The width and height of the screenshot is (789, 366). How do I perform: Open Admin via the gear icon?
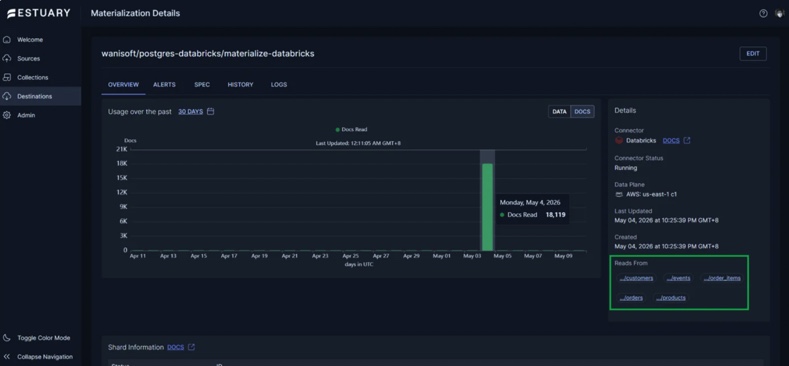pos(7,115)
